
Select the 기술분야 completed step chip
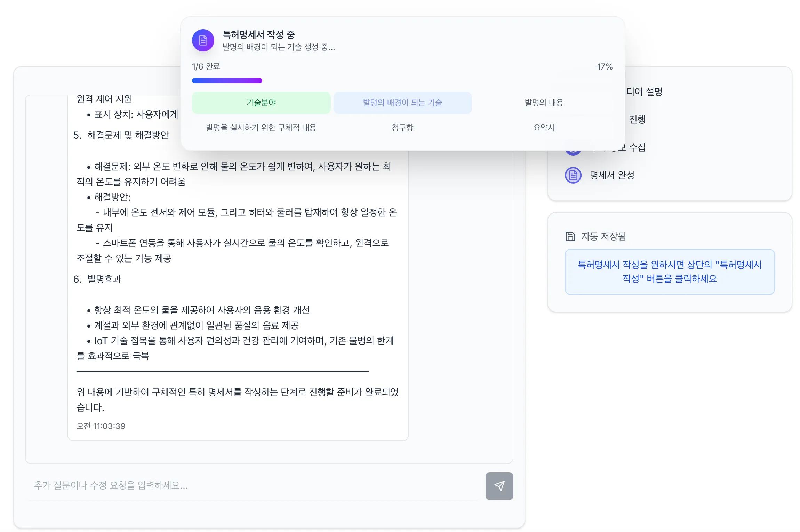pos(261,103)
